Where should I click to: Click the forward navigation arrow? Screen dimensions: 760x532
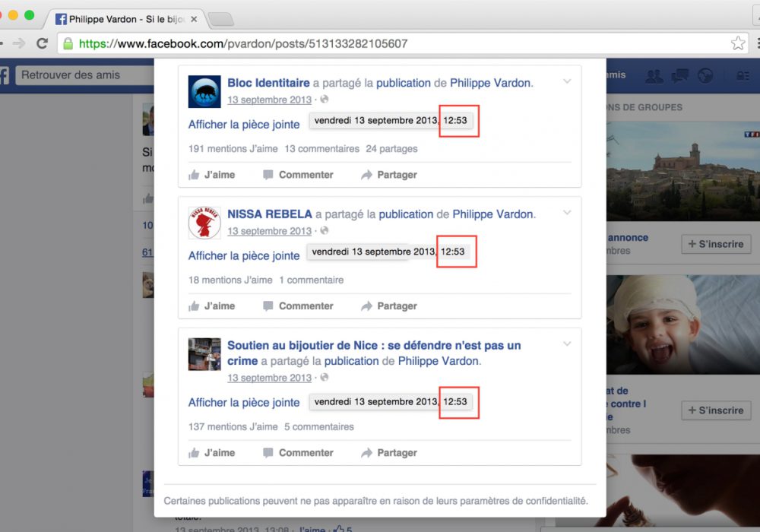point(19,43)
